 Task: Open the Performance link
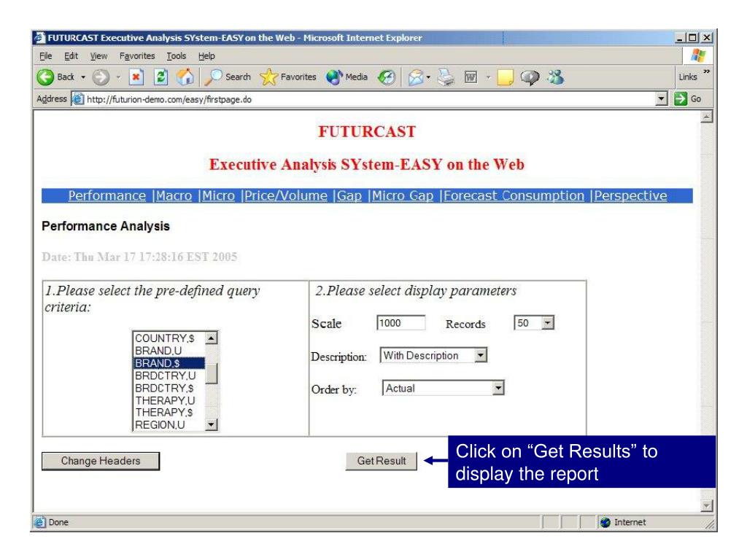point(107,195)
